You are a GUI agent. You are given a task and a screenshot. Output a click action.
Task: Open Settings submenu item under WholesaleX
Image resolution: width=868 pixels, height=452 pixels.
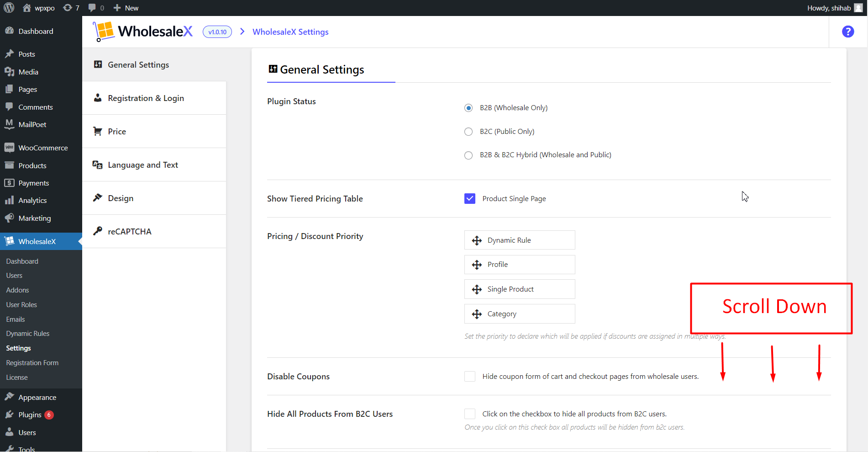pyautogui.click(x=19, y=348)
